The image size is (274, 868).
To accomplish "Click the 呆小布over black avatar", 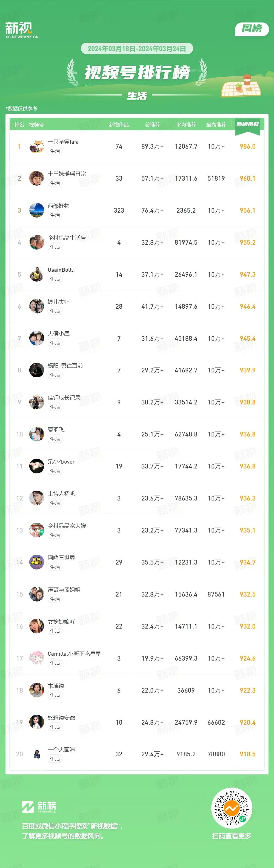I will point(36,466).
